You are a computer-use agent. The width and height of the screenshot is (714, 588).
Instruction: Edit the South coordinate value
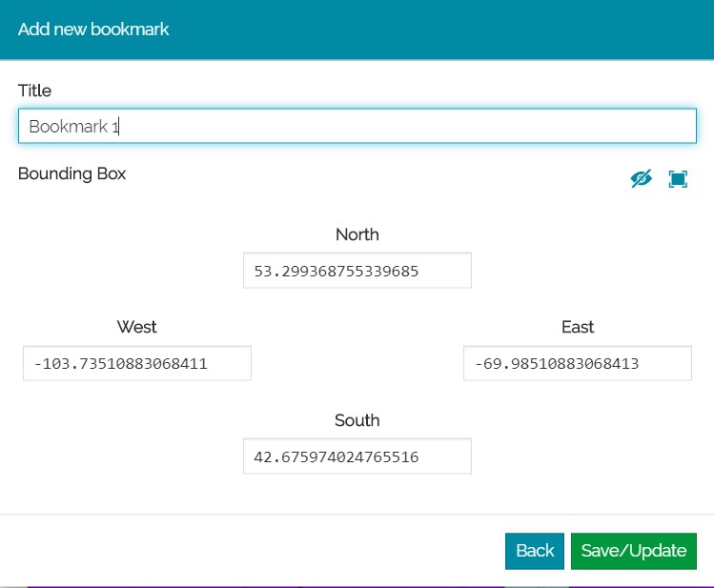(357, 456)
